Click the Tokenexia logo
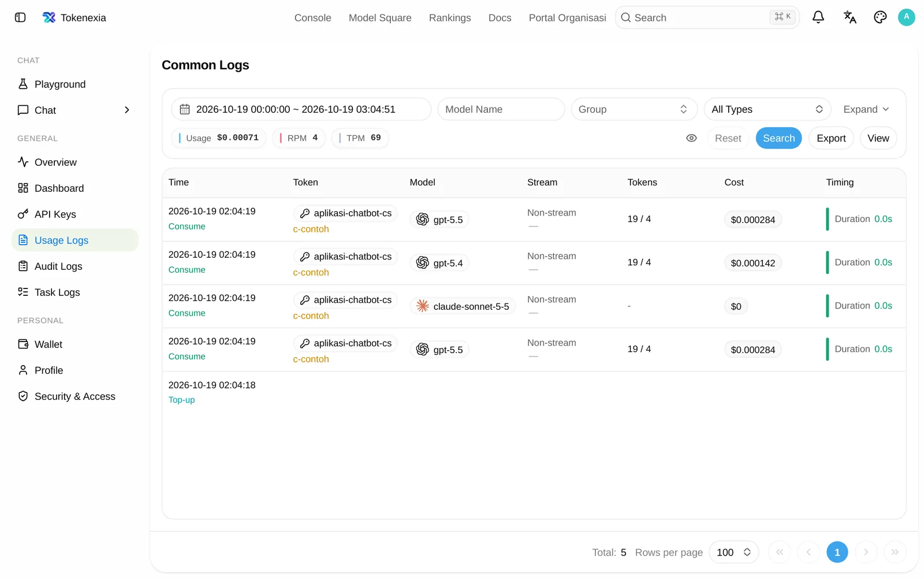The image size is (924, 578). [74, 17]
